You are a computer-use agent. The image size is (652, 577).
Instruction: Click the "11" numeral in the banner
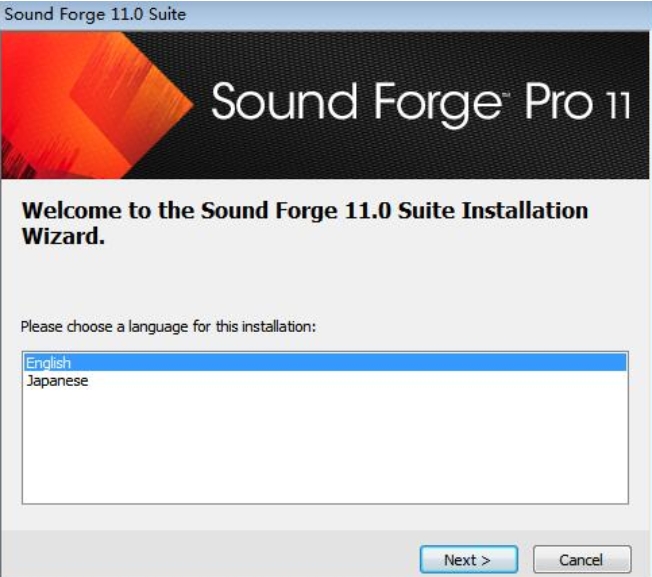coord(617,105)
